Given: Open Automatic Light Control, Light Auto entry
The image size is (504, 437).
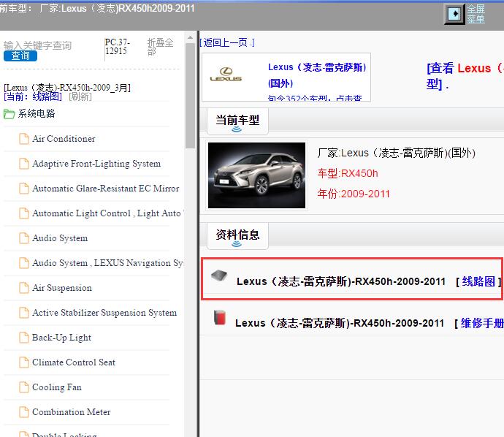Looking at the screenshot, I should (107, 213).
